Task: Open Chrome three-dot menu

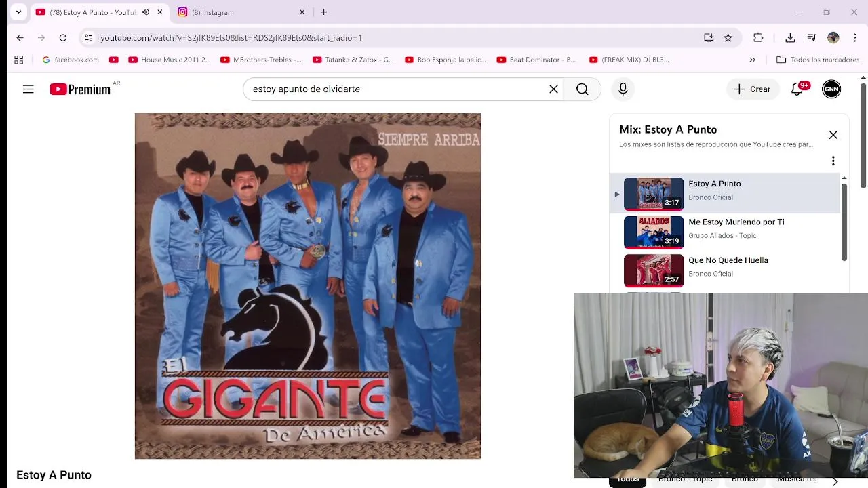Action: [854, 38]
